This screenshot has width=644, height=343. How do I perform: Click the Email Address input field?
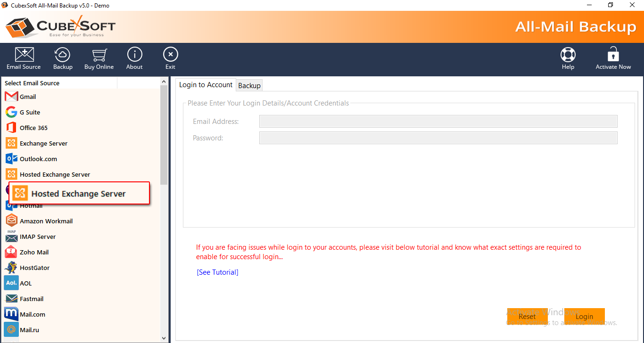point(438,122)
